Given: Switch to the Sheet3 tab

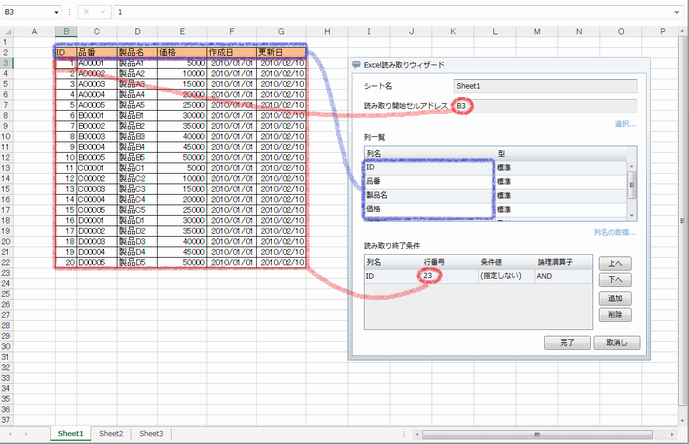Looking at the screenshot, I should pyautogui.click(x=151, y=434).
